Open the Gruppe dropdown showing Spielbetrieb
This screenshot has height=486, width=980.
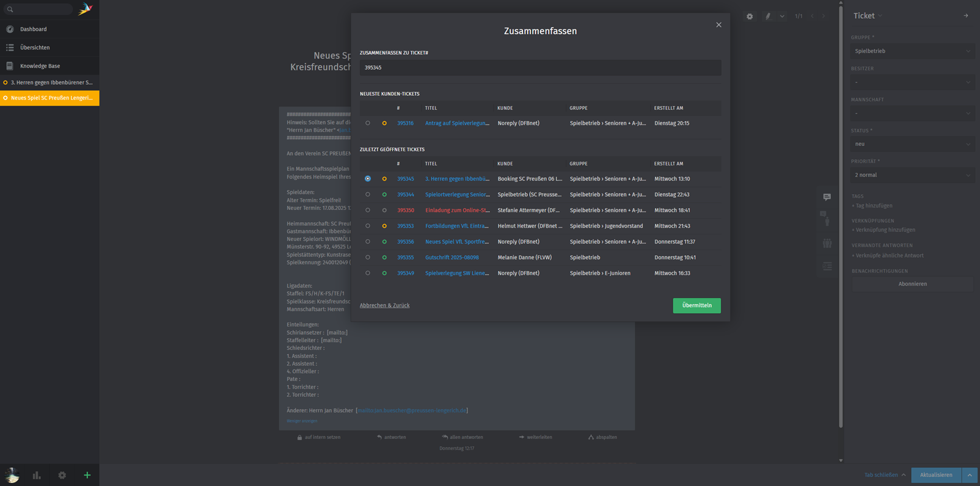912,51
